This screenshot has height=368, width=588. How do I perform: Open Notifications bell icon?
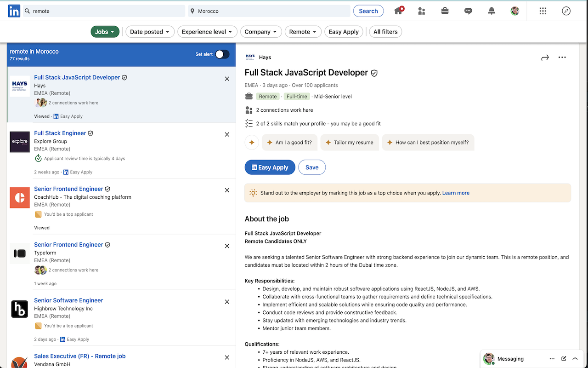pyautogui.click(x=492, y=11)
